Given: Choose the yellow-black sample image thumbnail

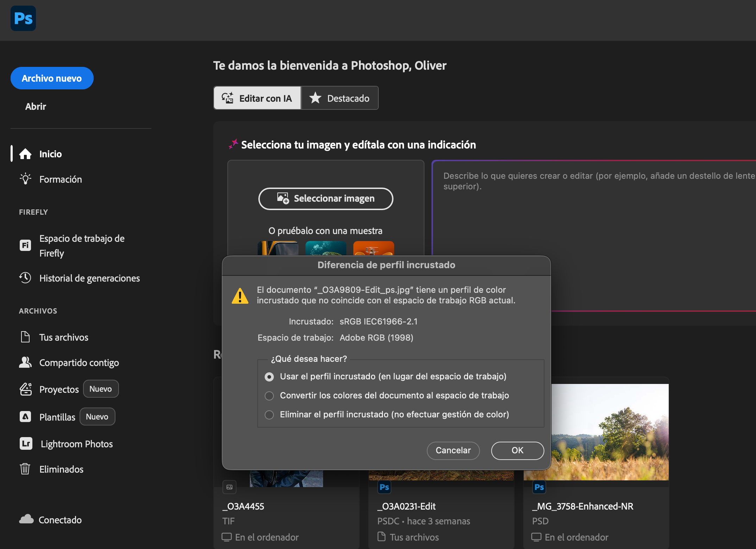Looking at the screenshot, I should pos(278,248).
